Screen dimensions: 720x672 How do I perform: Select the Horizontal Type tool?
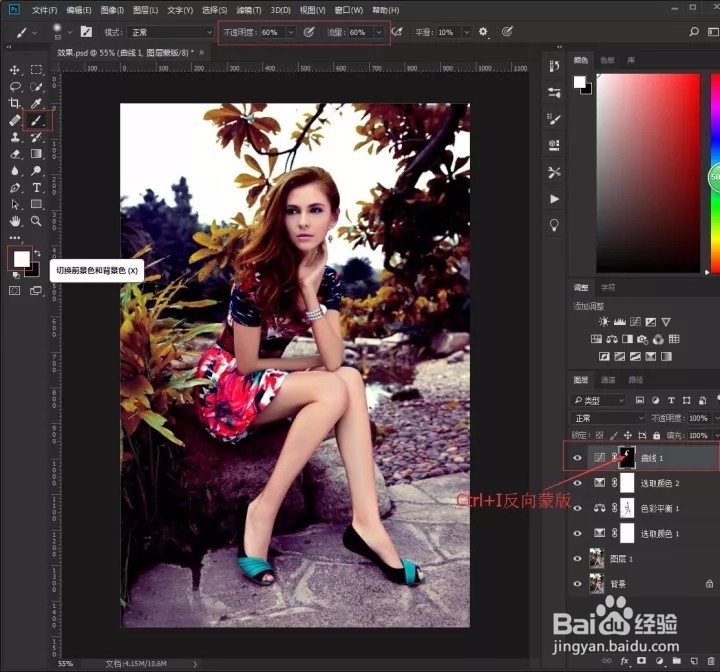pyautogui.click(x=36, y=188)
